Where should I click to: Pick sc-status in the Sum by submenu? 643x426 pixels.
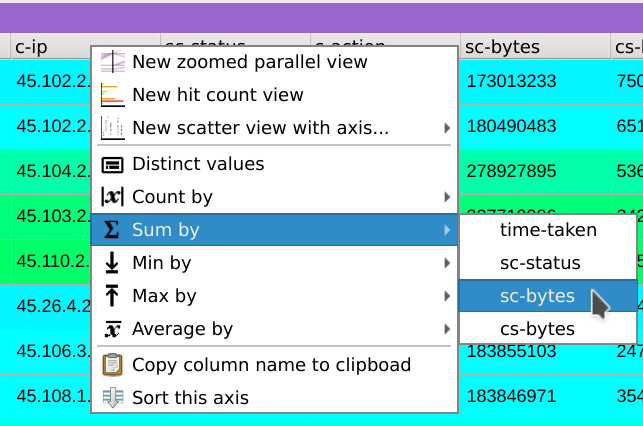pos(540,263)
